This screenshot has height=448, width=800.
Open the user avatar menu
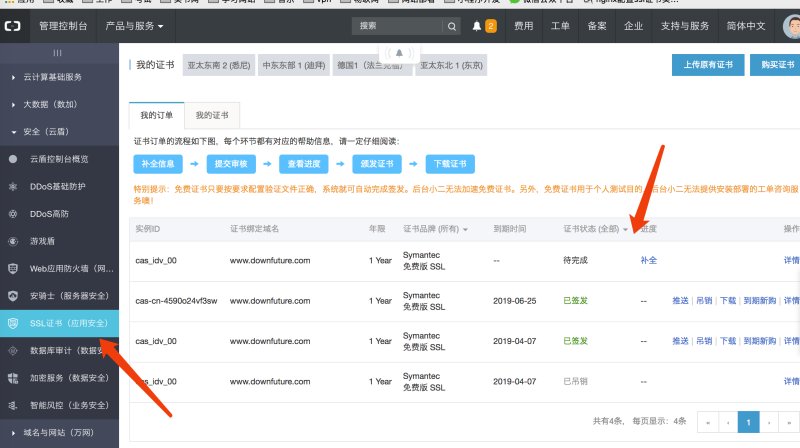click(x=792, y=27)
